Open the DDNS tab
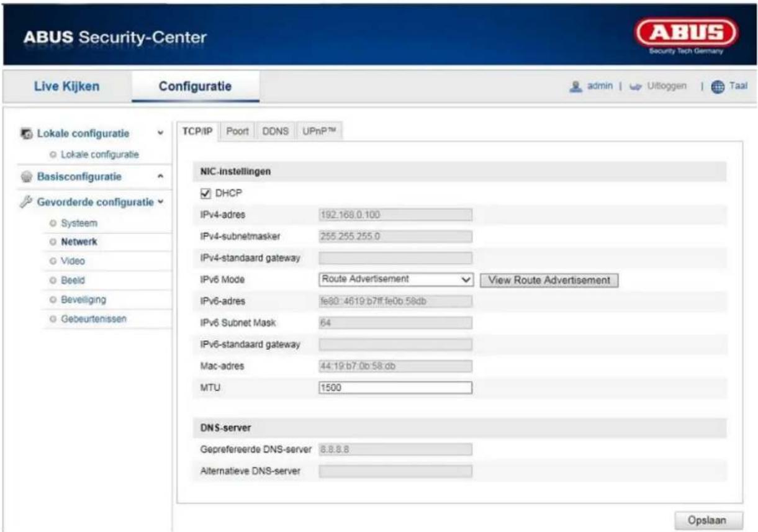Viewport: 758px width, 532px height. 276,131
